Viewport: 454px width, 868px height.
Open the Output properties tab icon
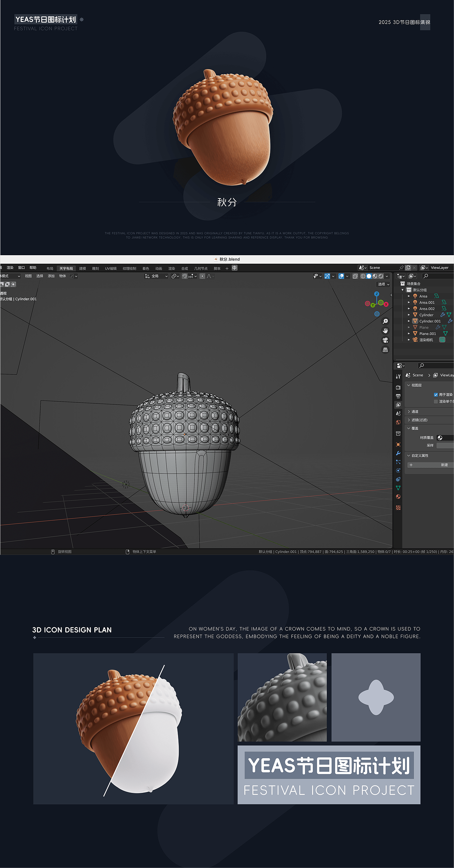[398, 396]
